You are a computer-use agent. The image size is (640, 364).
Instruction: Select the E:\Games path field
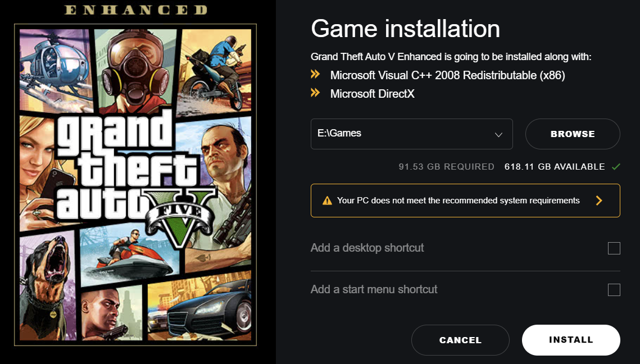[x=393, y=134]
